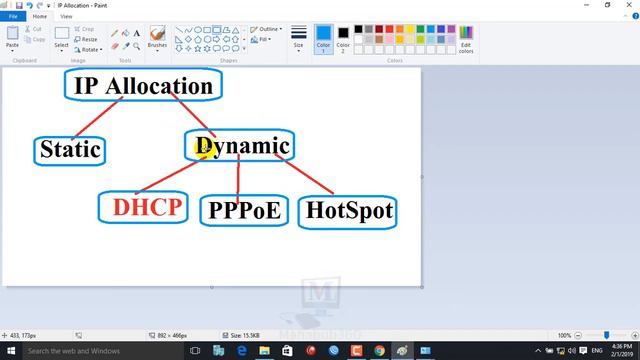
Task: Open Task View on the taskbar
Action: click(195, 351)
